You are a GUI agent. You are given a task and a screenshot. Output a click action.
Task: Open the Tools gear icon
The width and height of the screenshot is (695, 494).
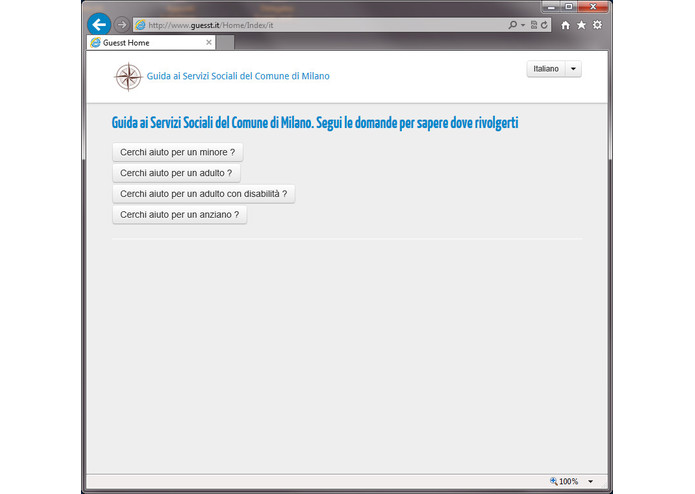coord(597,25)
